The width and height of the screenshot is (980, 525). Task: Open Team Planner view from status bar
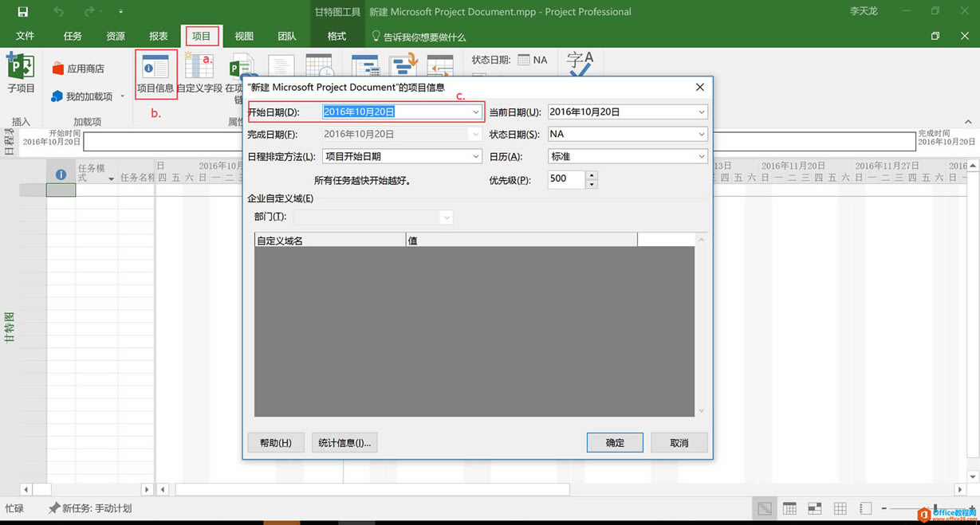[x=815, y=507]
